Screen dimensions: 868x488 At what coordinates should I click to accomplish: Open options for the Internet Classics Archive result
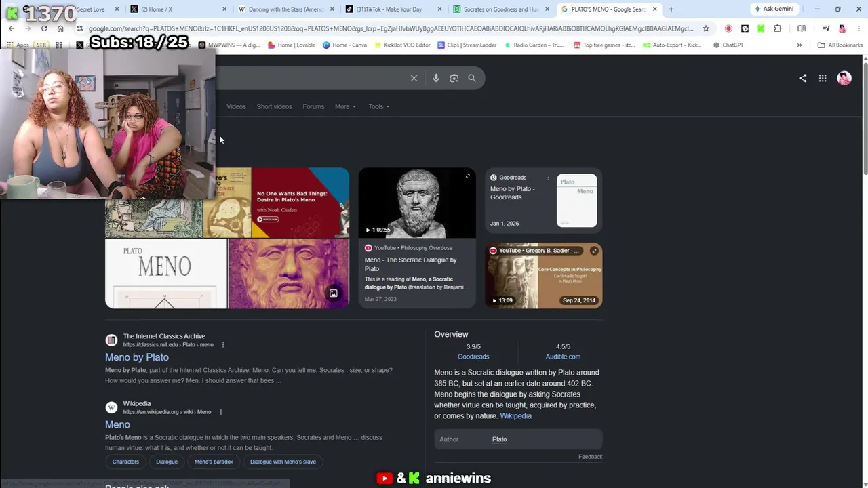click(222, 345)
